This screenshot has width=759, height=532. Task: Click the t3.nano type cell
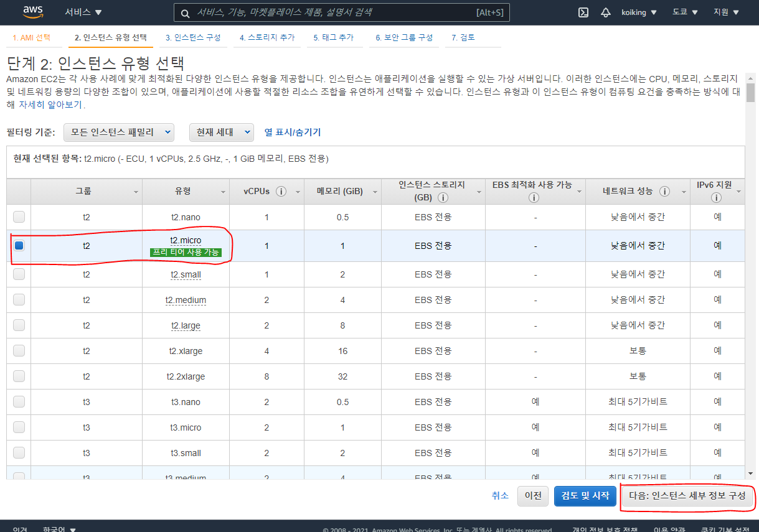(x=186, y=402)
